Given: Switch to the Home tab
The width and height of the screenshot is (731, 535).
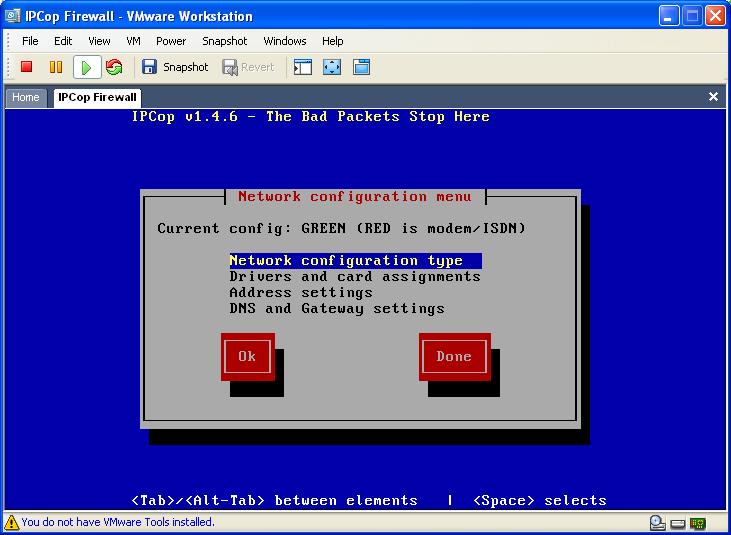Looking at the screenshot, I should pyautogui.click(x=26, y=97).
